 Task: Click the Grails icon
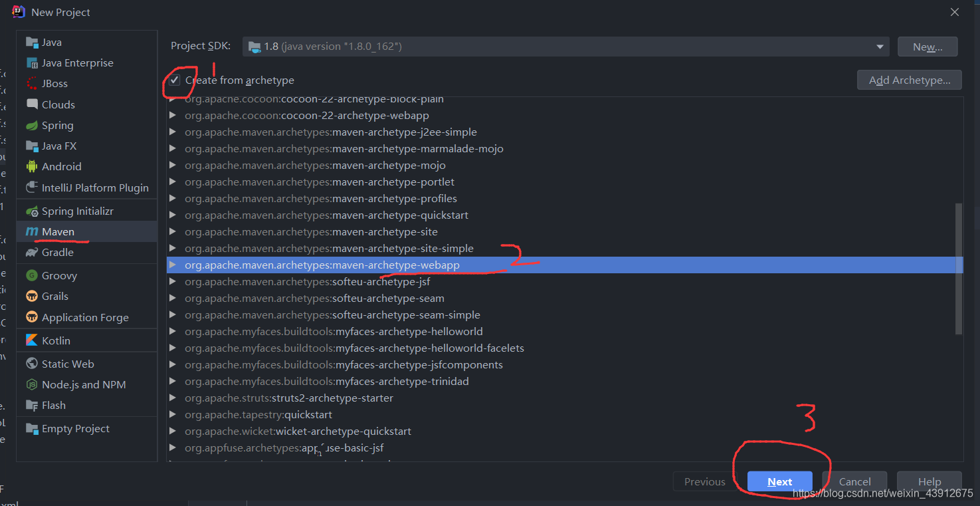coord(32,297)
